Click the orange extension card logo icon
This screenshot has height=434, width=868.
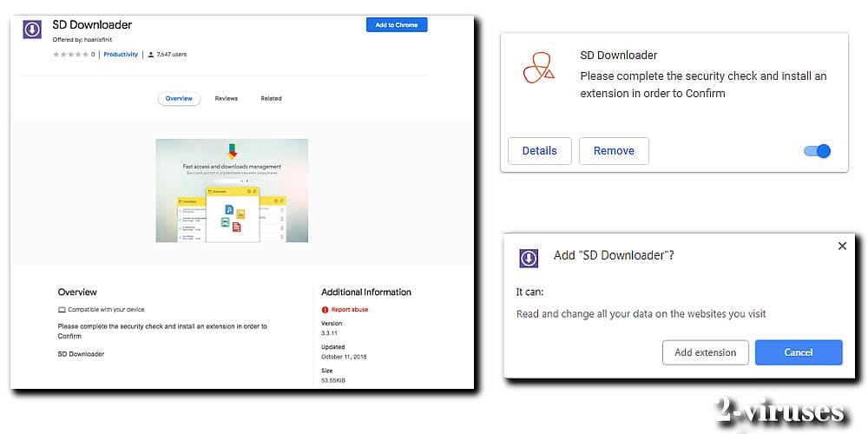[x=538, y=68]
